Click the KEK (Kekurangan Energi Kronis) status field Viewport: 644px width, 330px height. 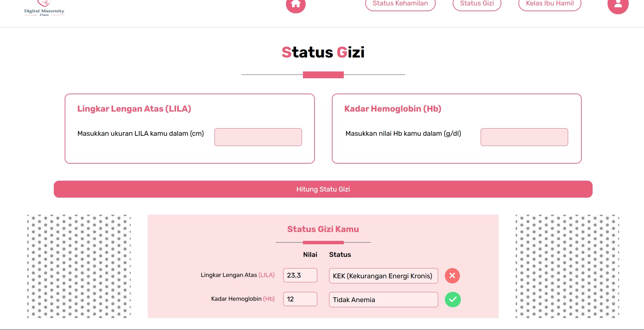click(383, 276)
